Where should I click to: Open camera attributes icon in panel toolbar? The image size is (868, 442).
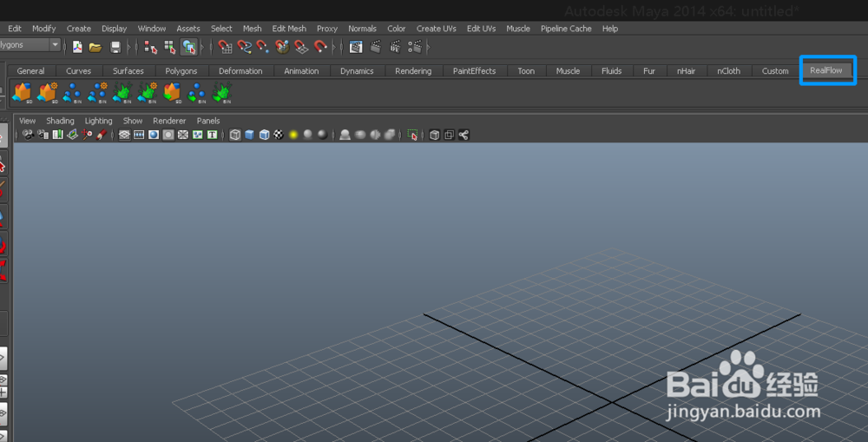click(43, 135)
